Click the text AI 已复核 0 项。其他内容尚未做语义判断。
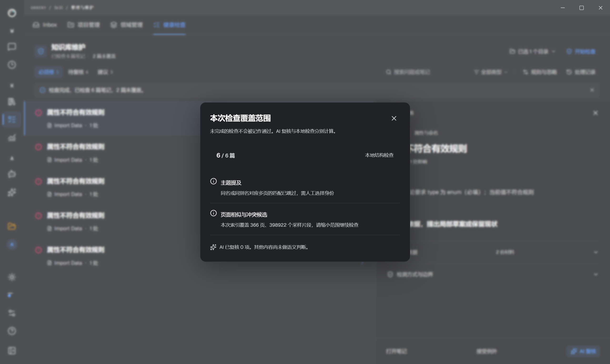Screen dimensions: 610x364 pos(264,247)
